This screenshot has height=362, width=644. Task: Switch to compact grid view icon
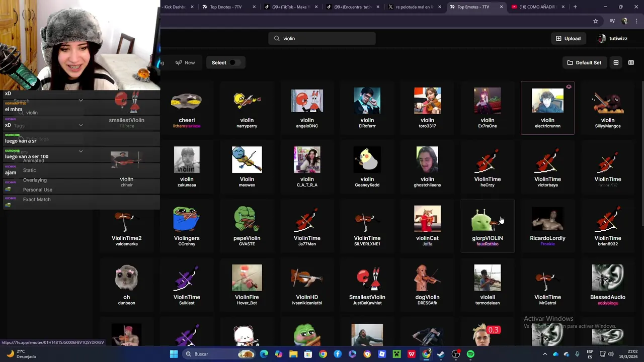(631, 62)
